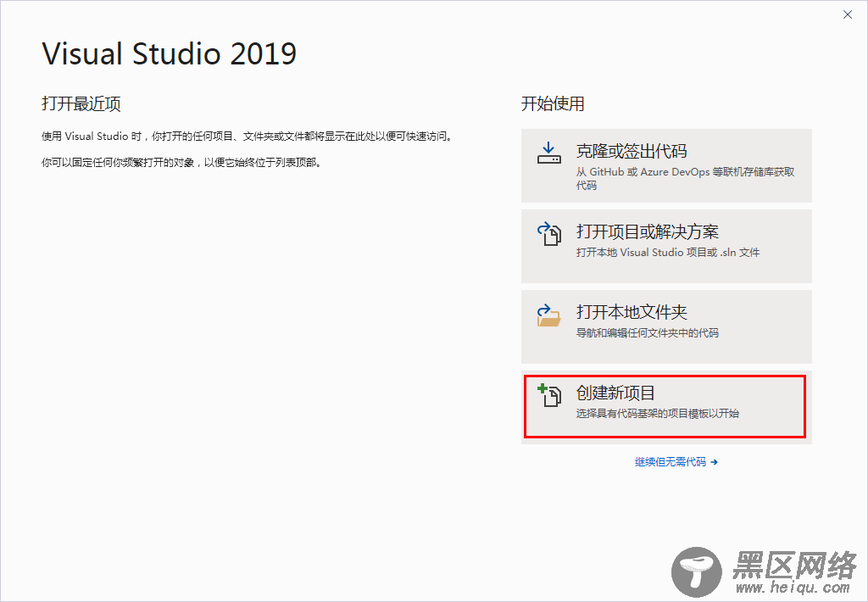
Task: Close the Visual Studio 2019 start window
Action: pos(848,15)
